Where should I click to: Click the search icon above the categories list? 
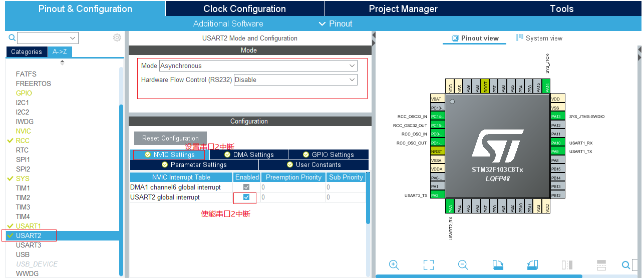[12, 37]
